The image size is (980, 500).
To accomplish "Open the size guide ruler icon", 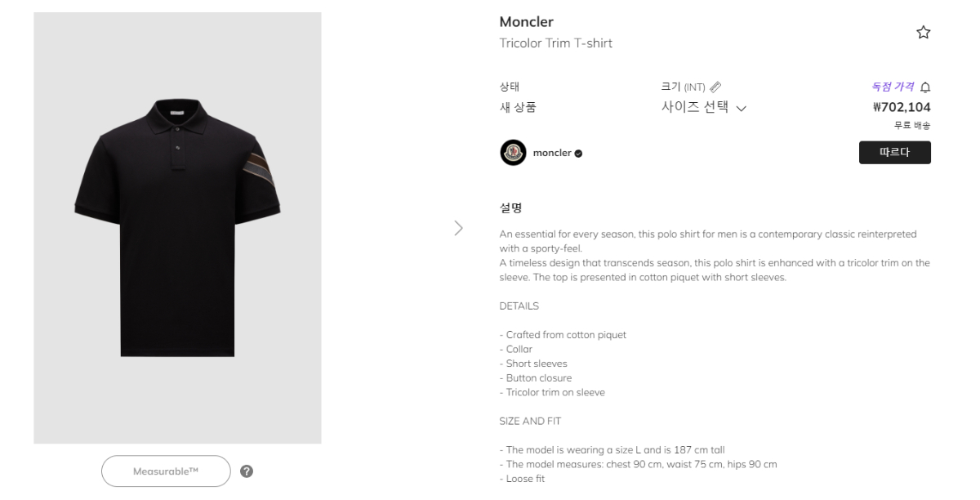I will (x=716, y=87).
